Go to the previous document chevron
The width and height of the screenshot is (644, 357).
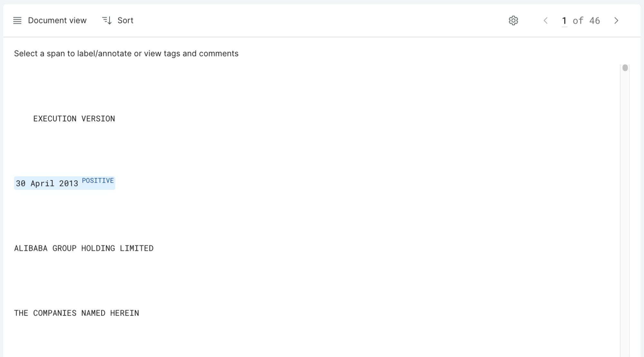point(545,21)
